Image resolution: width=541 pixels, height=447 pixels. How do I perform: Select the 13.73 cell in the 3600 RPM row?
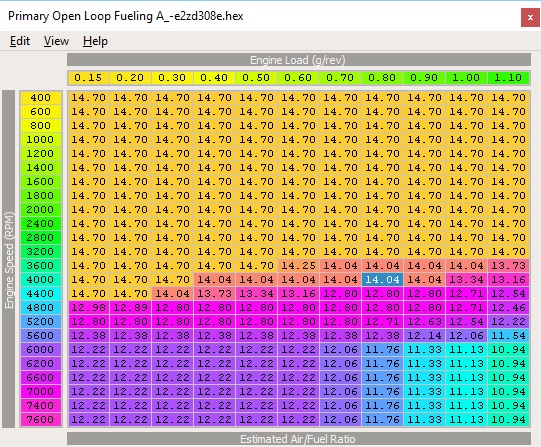click(x=508, y=266)
